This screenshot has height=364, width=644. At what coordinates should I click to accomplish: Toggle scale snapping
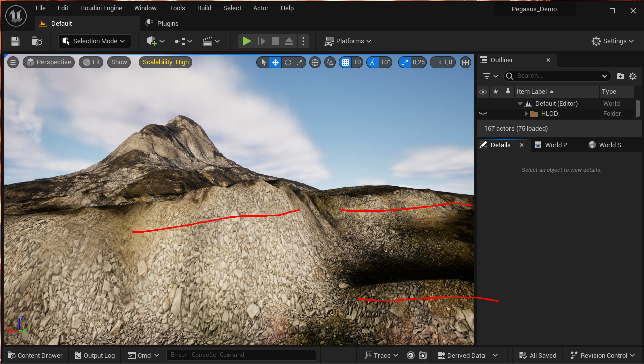pyautogui.click(x=405, y=62)
